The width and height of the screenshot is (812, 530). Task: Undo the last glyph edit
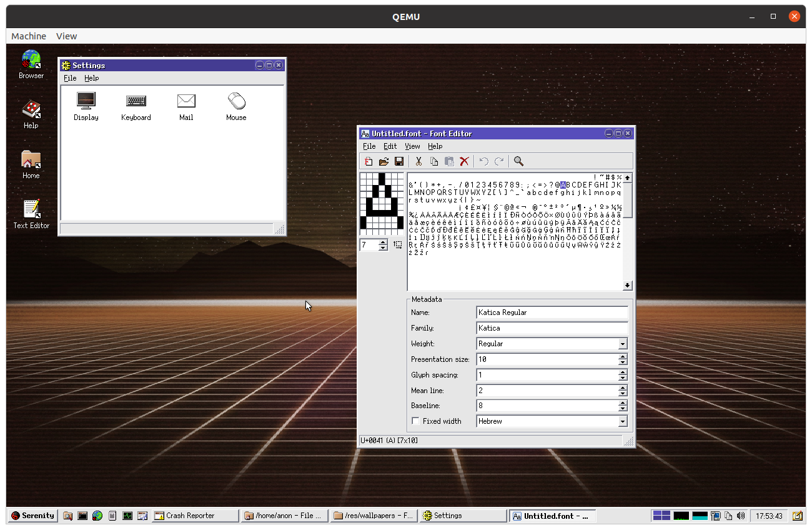click(483, 161)
